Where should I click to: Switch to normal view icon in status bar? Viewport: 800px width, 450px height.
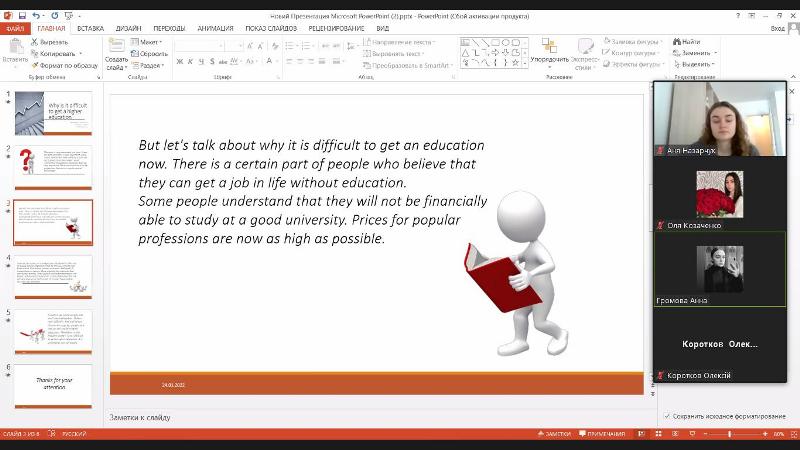[641, 434]
